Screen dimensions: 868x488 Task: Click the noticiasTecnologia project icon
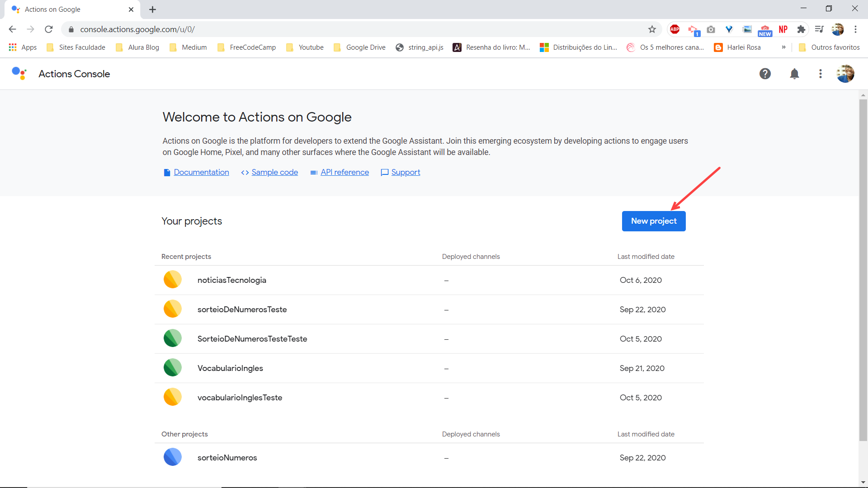pyautogui.click(x=172, y=280)
